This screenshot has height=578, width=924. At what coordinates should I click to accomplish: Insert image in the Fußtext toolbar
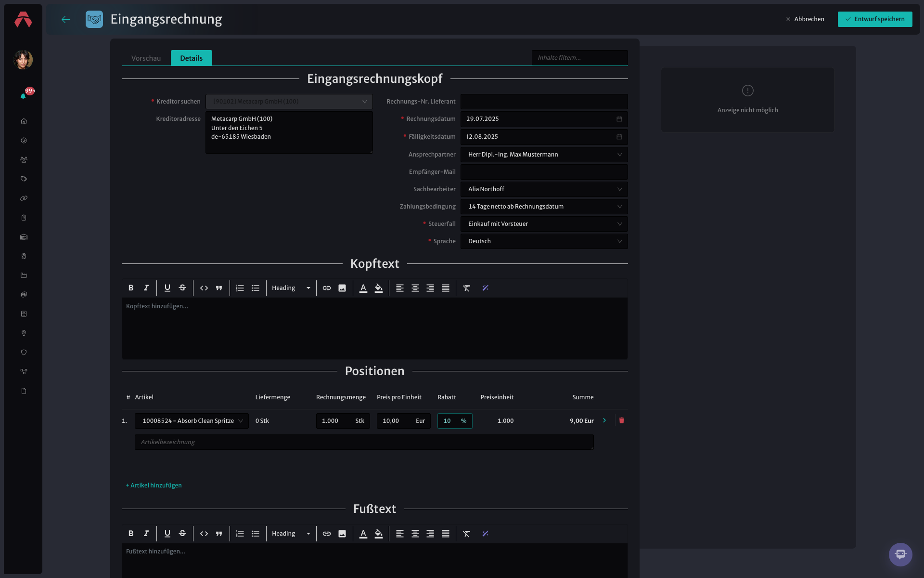(342, 534)
